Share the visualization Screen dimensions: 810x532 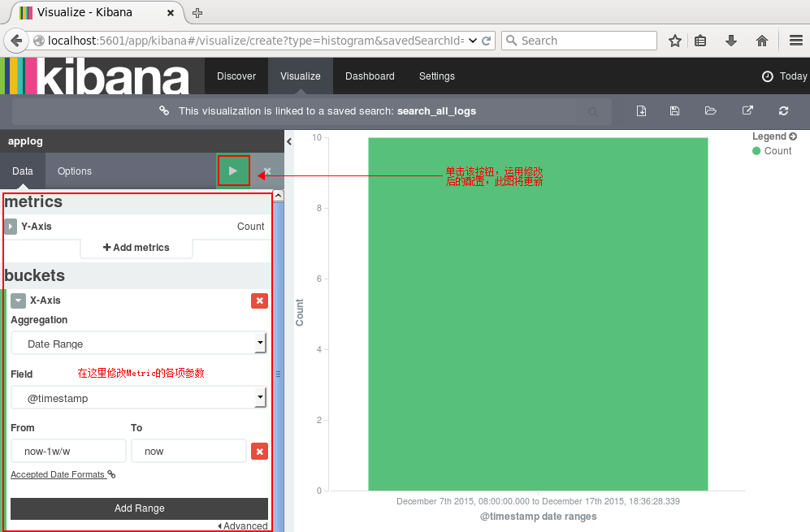coord(747,110)
